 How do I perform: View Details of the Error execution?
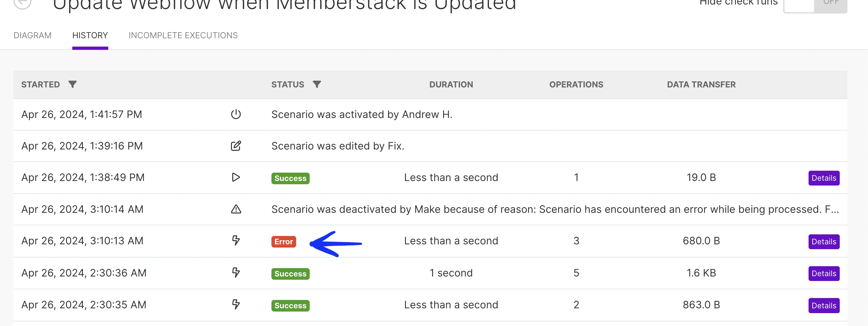tap(824, 241)
